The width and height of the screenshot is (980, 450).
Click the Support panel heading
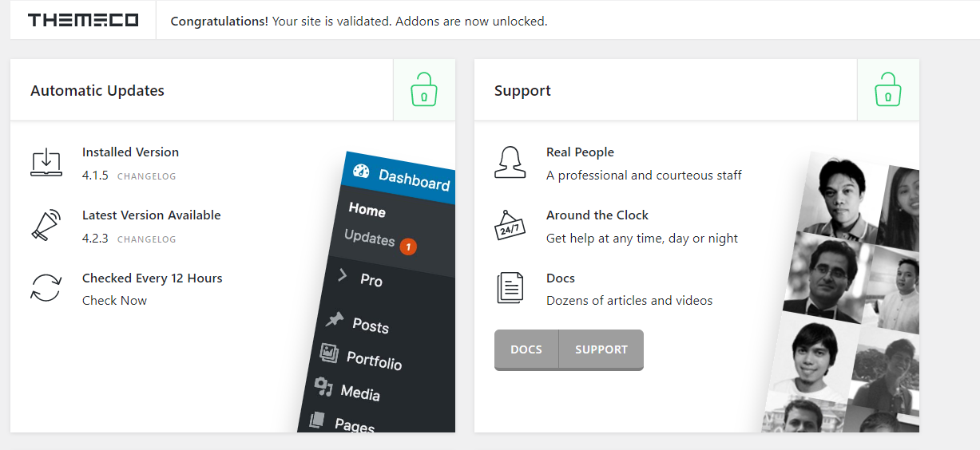[x=522, y=91]
